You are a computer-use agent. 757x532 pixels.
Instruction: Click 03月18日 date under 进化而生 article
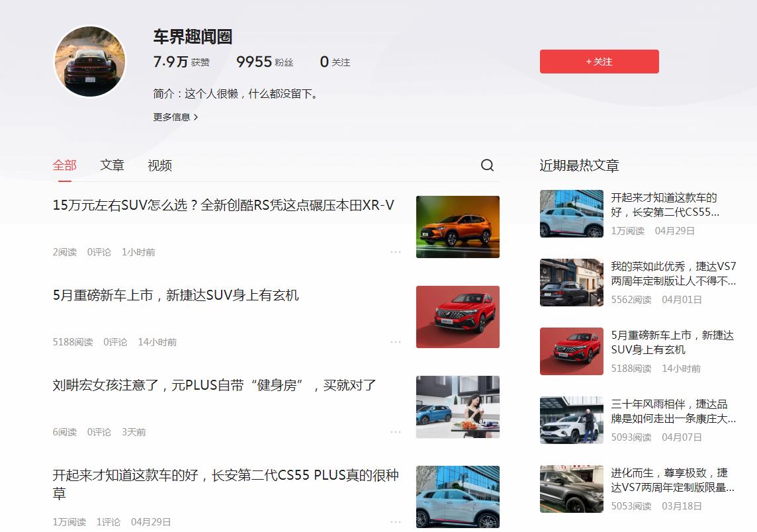(682, 506)
